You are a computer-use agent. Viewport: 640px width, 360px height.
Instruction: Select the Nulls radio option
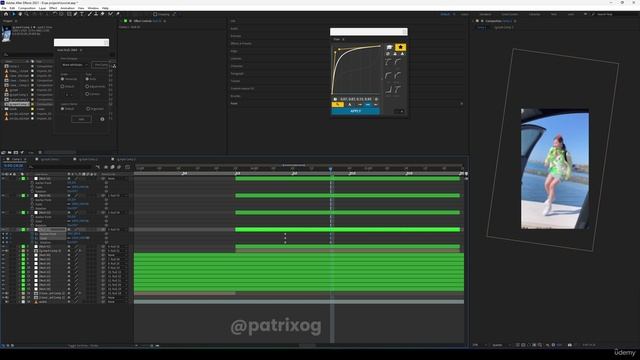pos(87,79)
